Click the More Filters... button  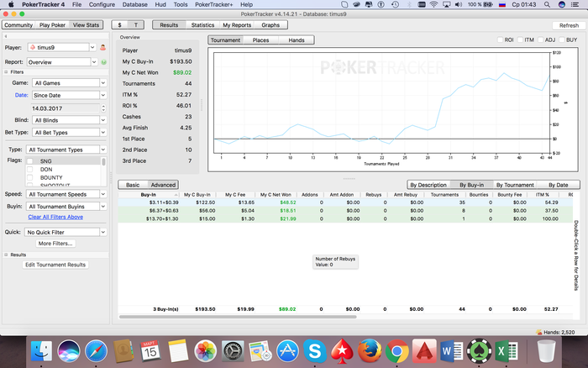tap(55, 244)
